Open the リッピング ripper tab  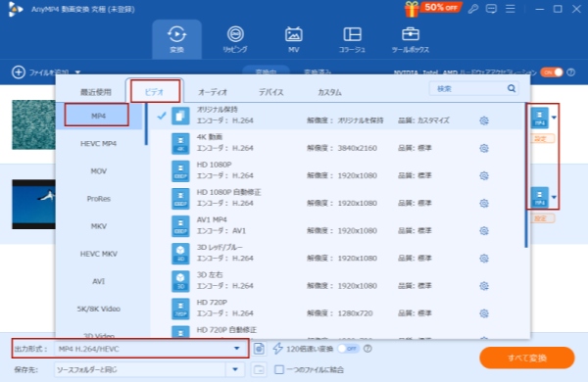coord(235,39)
